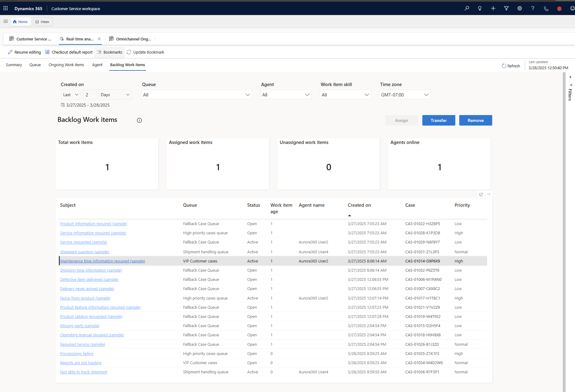The image size is (575, 392).
Task: Go to the Summary report page
Action: 14,65
